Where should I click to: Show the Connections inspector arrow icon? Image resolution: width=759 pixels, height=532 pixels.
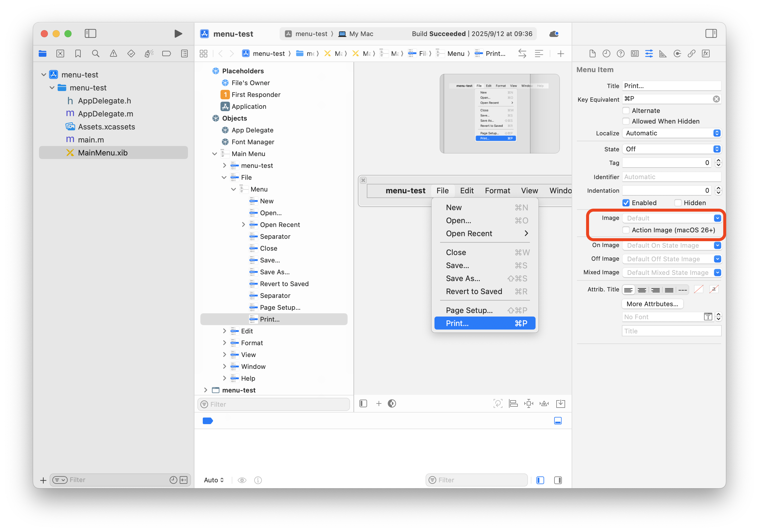(x=677, y=53)
